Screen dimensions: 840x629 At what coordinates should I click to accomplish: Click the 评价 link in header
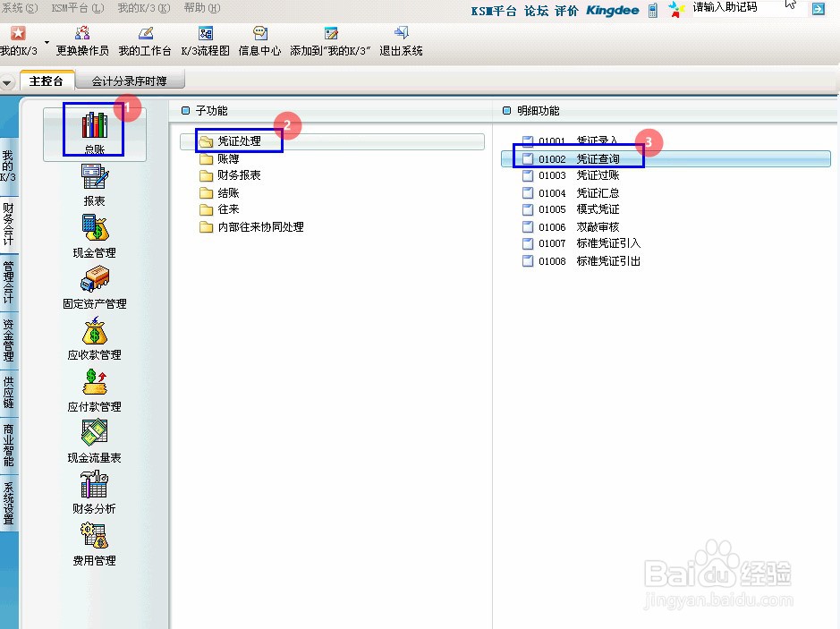[567, 11]
